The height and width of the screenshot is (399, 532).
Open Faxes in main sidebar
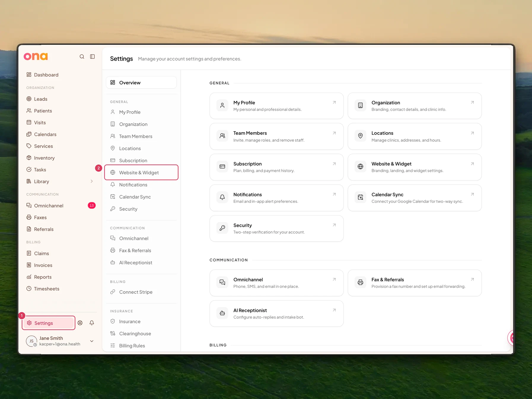click(x=60, y=218)
